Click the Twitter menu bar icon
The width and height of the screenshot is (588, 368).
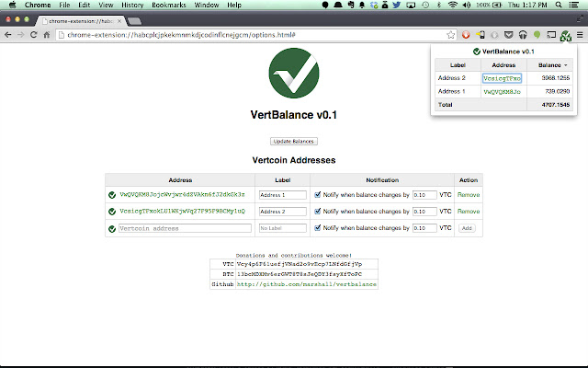(396, 5)
